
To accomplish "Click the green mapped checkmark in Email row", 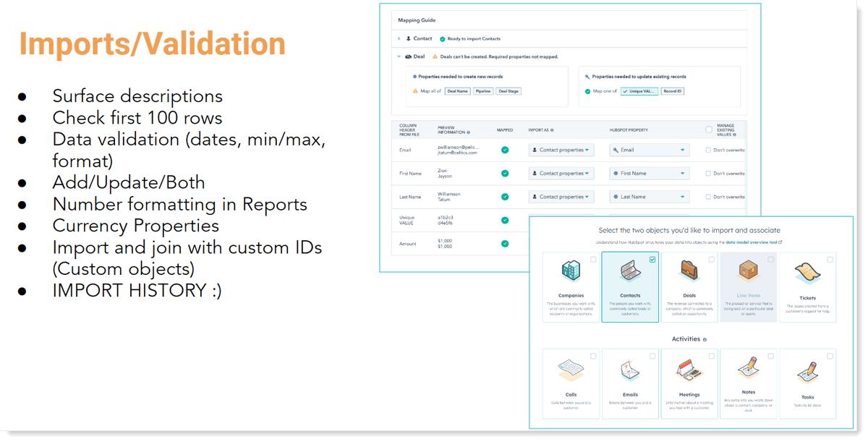I will point(505,150).
